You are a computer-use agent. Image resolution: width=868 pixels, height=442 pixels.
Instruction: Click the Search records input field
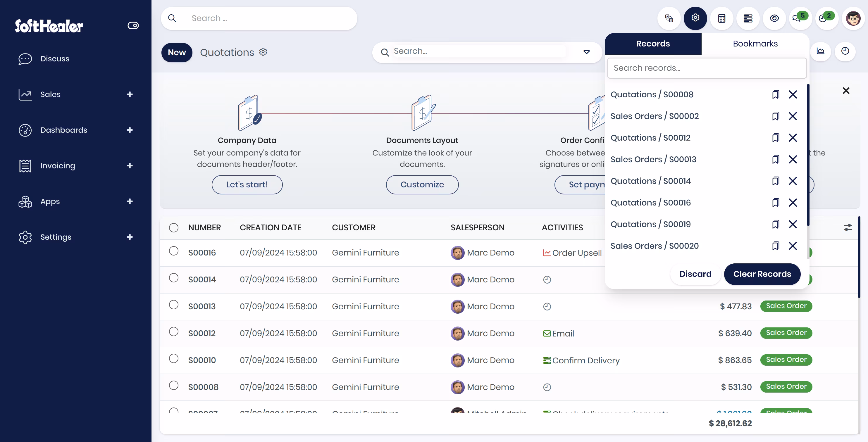[x=707, y=68]
